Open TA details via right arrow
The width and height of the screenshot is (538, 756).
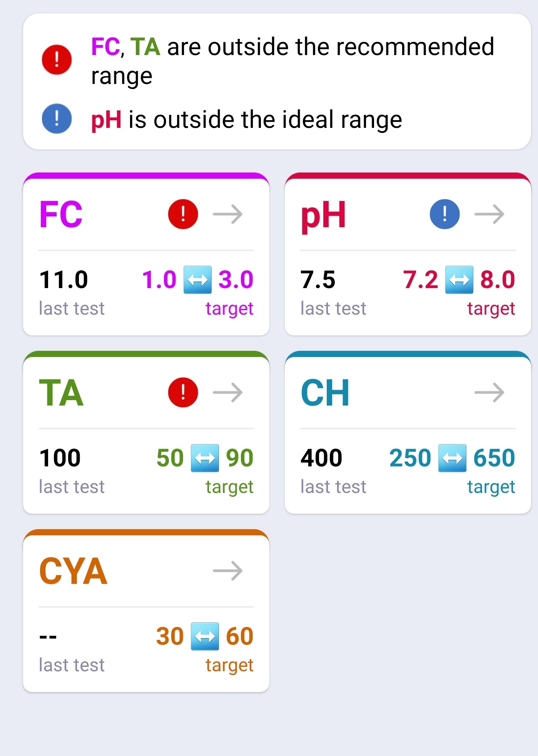click(x=228, y=392)
